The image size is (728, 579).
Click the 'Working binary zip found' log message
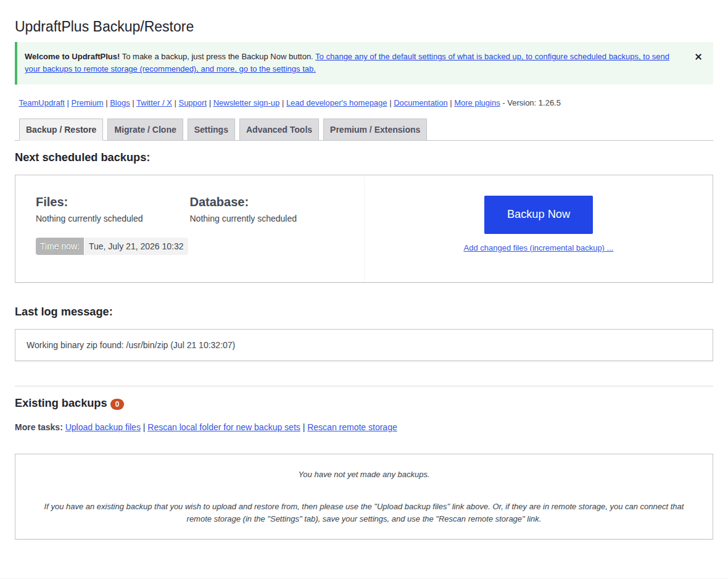coord(131,345)
